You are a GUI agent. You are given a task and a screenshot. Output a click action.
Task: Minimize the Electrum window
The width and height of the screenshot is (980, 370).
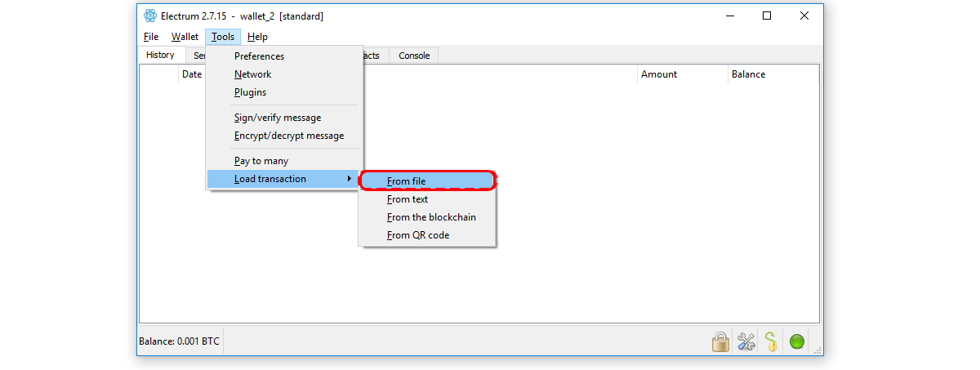pyautogui.click(x=728, y=16)
